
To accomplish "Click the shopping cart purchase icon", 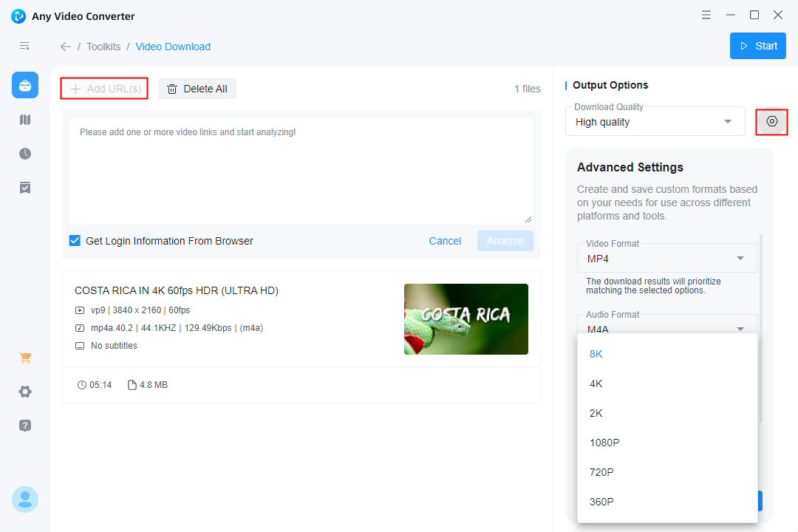I will point(25,358).
